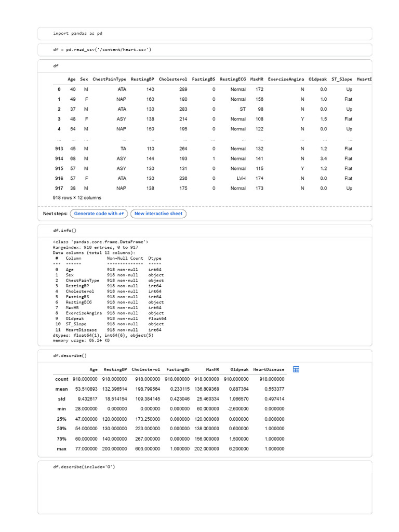Click the 'import pandas as pd' code cell

[x=205, y=34]
